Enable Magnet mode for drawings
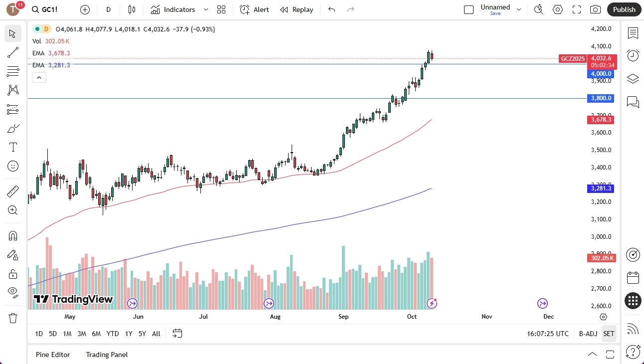 (13, 235)
